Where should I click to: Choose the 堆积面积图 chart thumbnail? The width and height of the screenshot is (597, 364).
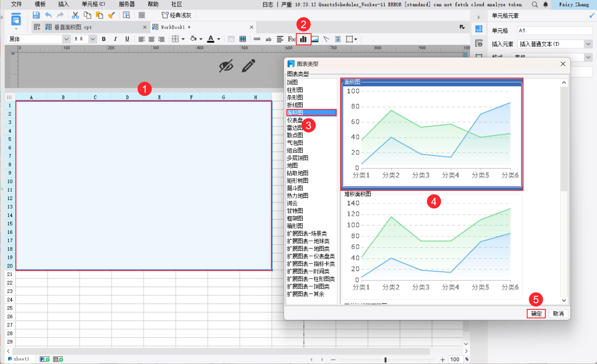pyautogui.click(x=432, y=246)
